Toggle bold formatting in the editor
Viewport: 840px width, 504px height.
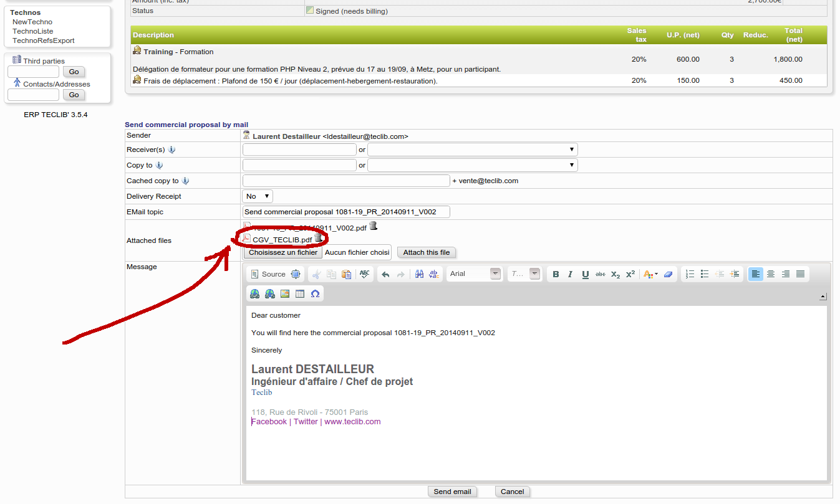(555, 274)
